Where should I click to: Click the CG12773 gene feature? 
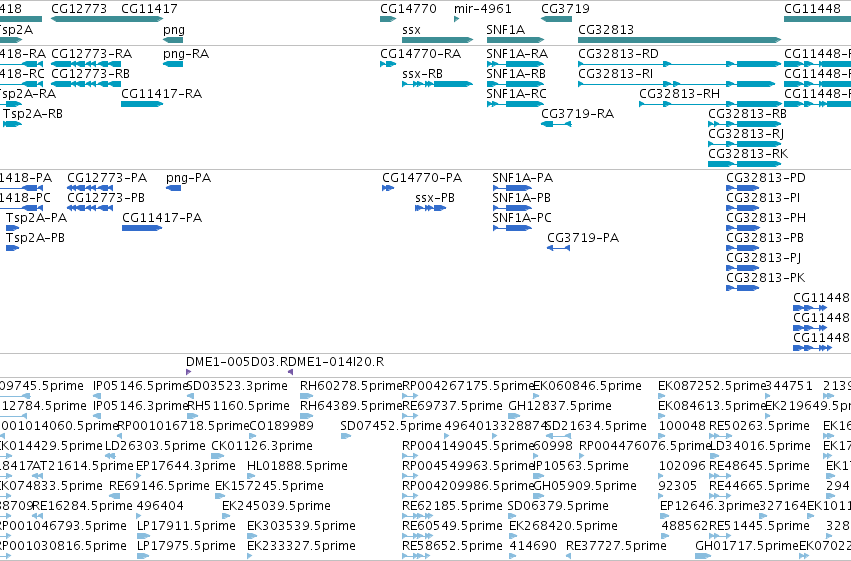click(x=106, y=19)
